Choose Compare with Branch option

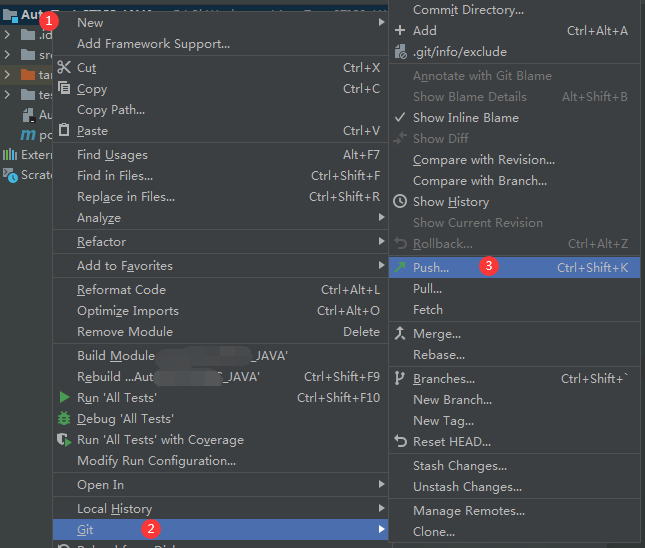pyautogui.click(x=480, y=181)
